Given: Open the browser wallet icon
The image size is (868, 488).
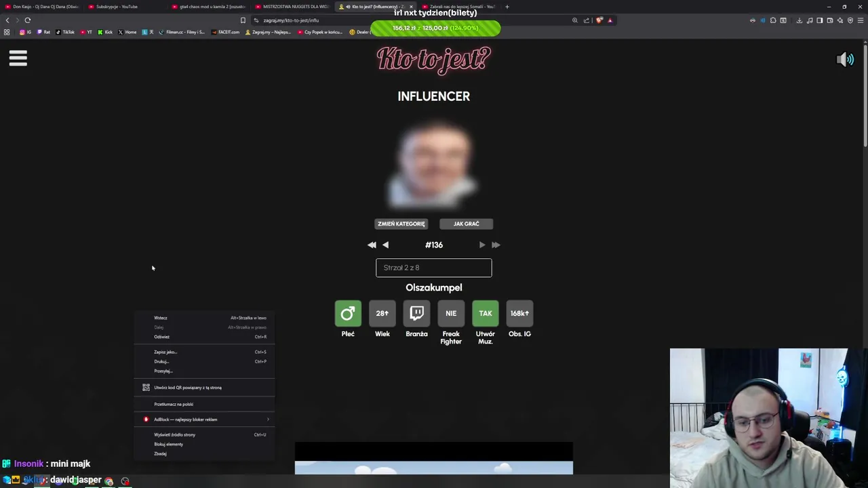Looking at the screenshot, I should pos(830,20).
